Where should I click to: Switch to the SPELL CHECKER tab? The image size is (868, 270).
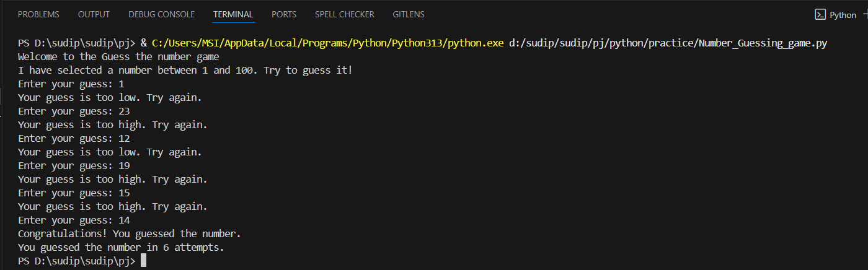click(x=344, y=14)
